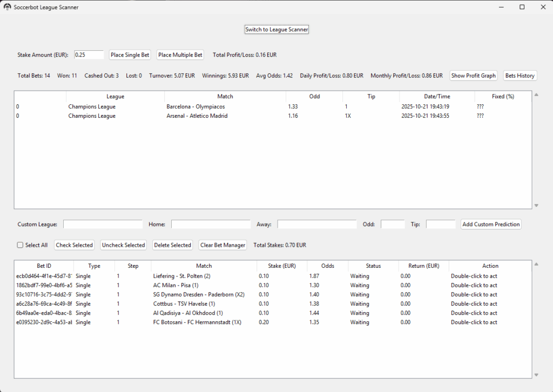Minimize the Soccerbot window
553x392 pixels.
coord(501,7)
